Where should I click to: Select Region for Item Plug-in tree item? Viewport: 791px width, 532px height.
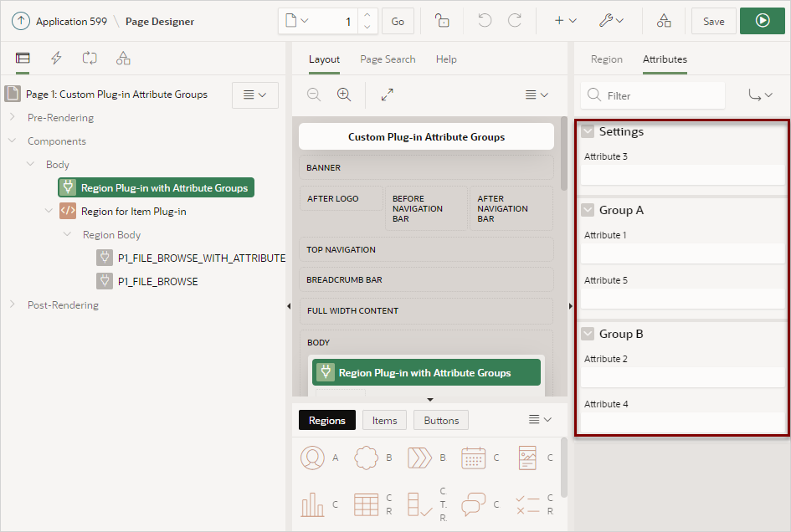(x=133, y=212)
